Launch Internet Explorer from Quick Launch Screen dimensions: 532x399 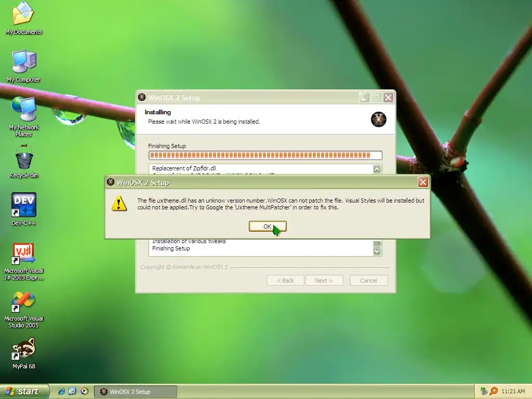pyautogui.click(x=61, y=391)
